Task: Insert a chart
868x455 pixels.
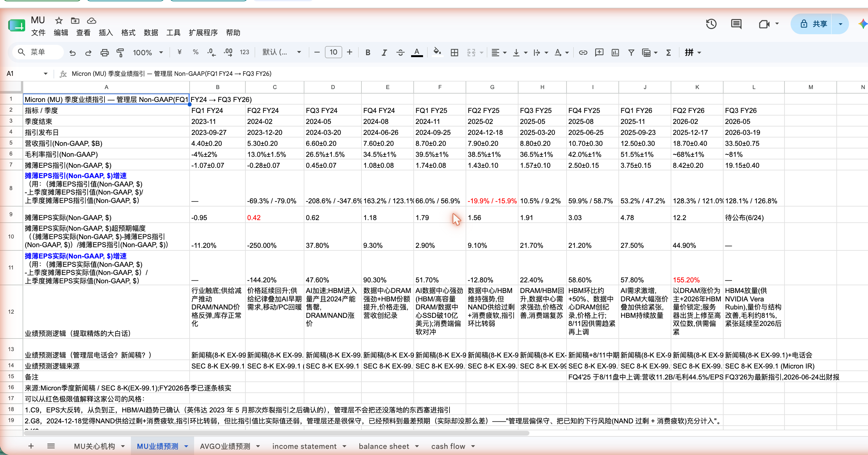Action: pyautogui.click(x=615, y=52)
